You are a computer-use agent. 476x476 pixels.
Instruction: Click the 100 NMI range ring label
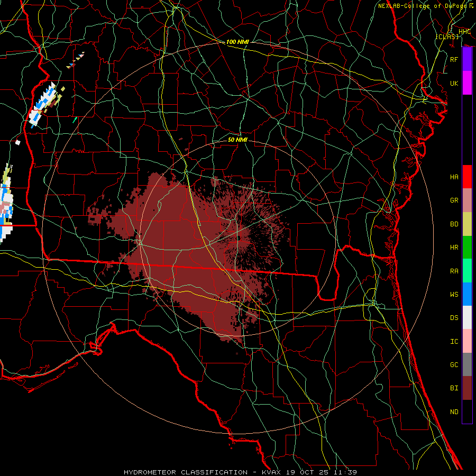237,42
